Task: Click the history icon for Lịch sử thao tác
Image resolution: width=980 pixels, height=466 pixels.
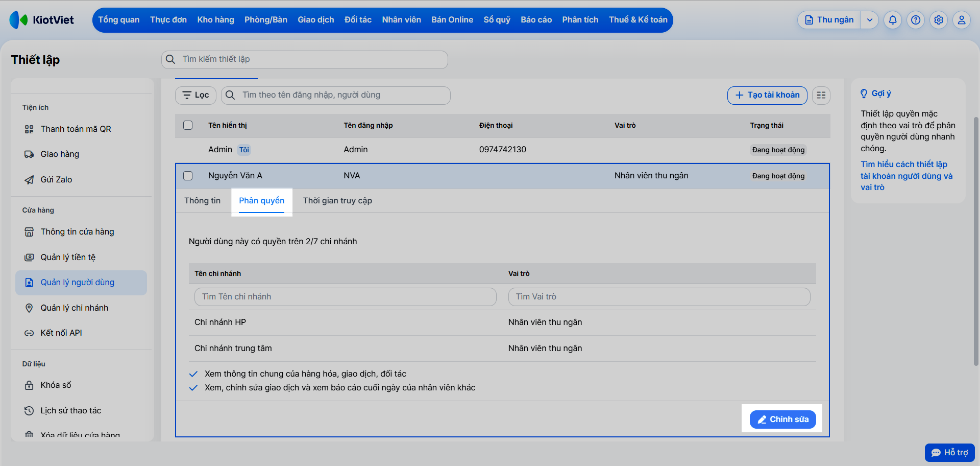Action: pos(29,411)
